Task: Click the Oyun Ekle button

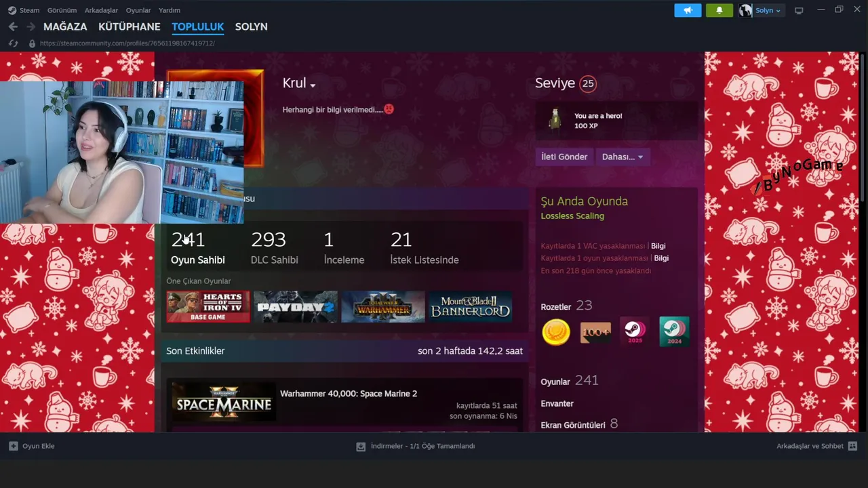Action: 31,446
